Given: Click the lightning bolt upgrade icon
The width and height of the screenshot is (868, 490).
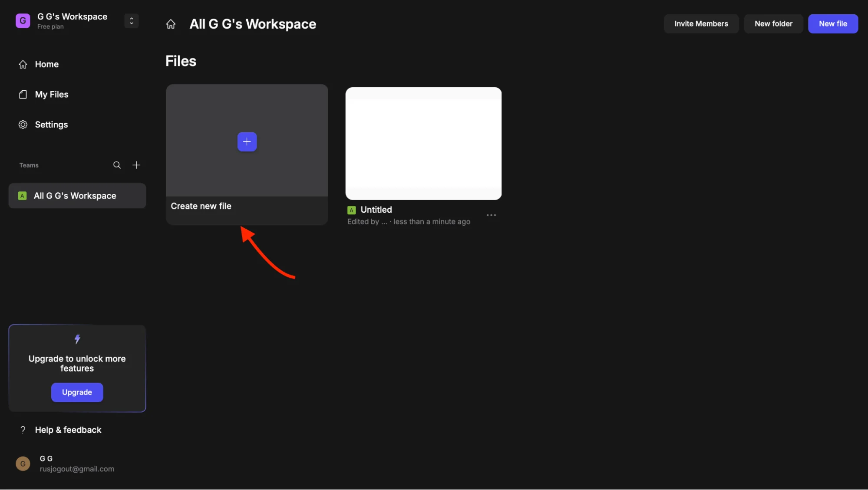Looking at the screenshot, I should pyautogui.click(x=77, y=339).
